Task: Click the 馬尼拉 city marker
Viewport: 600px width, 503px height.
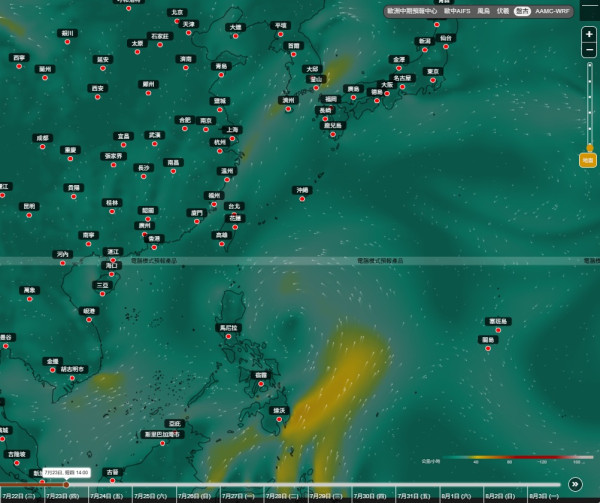Action: (228, 337)
